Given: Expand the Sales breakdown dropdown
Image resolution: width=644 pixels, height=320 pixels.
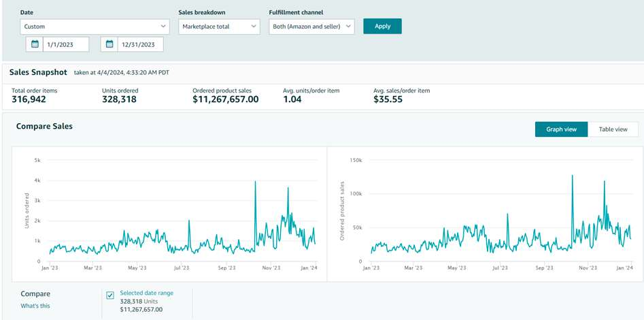Looking at the screenshot, I should [219, 27].
